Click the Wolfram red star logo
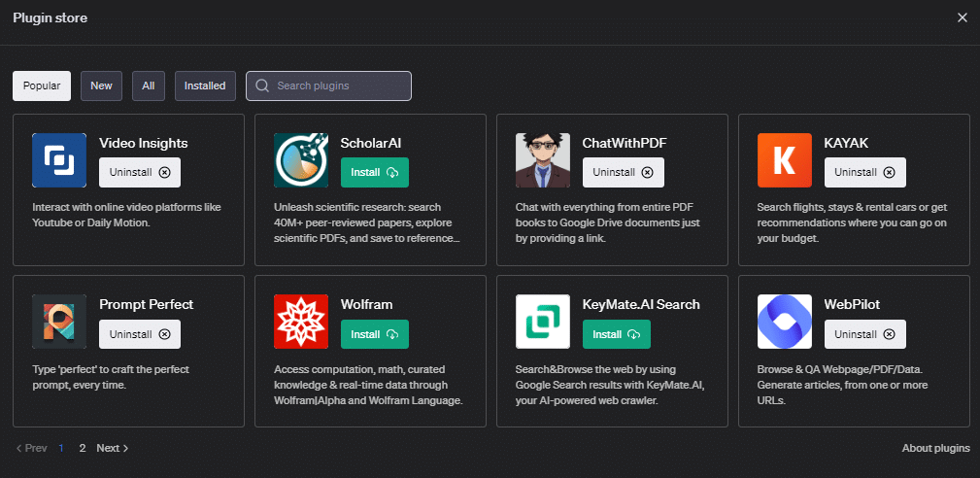The width and height of the screenshot is (980, 478). coord(301,322)
